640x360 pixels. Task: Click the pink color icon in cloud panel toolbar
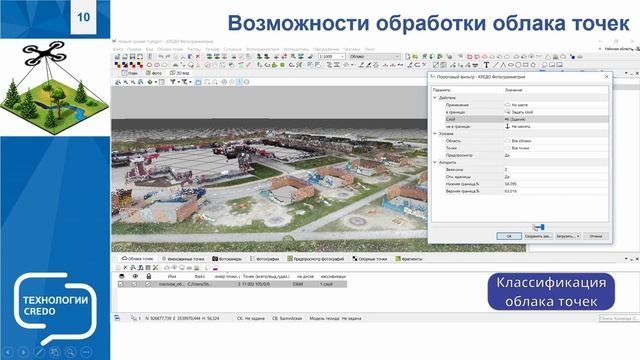[215, 268]
